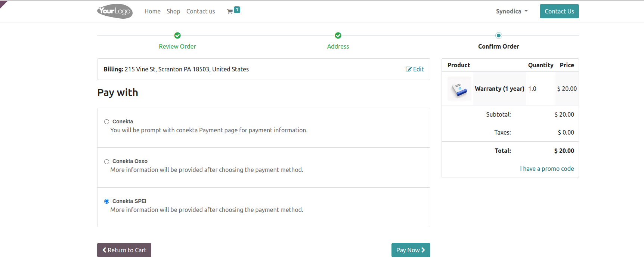Open the Warranty (1 year) product link
Viewport: 644px width, 274px height.
click(499, 89)
